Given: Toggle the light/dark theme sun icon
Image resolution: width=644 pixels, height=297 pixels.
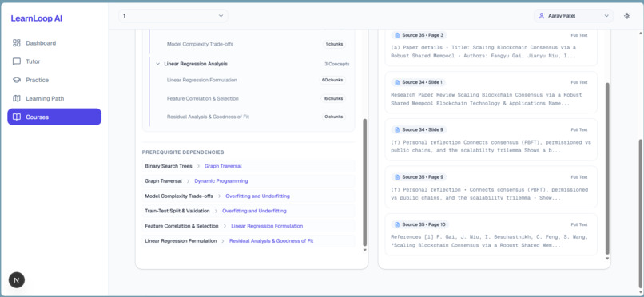Looking at the screenshot, I should [626, 16].
